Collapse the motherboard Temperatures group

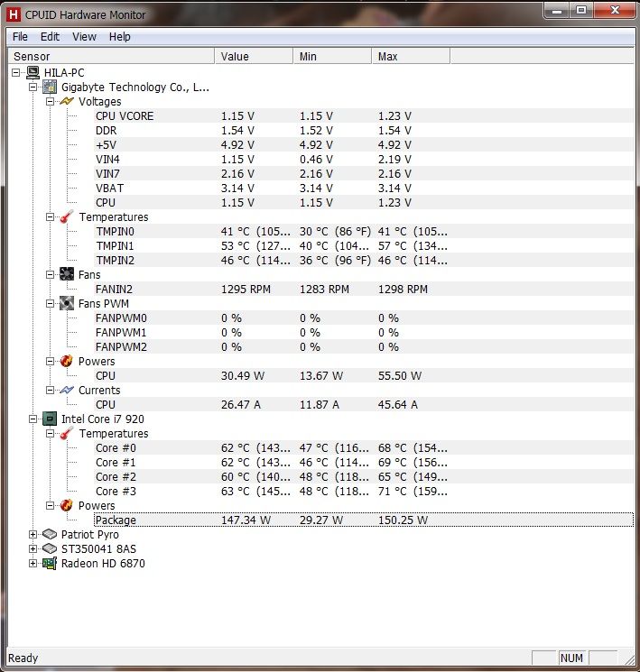coord(51,216)
